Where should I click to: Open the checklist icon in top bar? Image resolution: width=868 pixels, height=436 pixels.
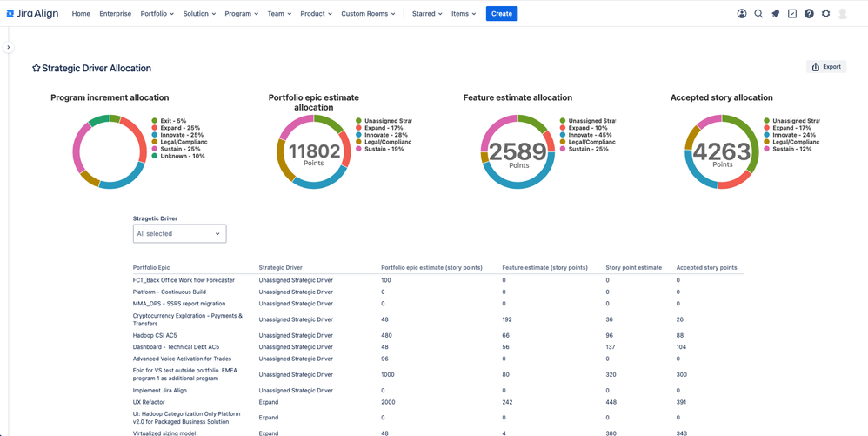click(792, 14)
